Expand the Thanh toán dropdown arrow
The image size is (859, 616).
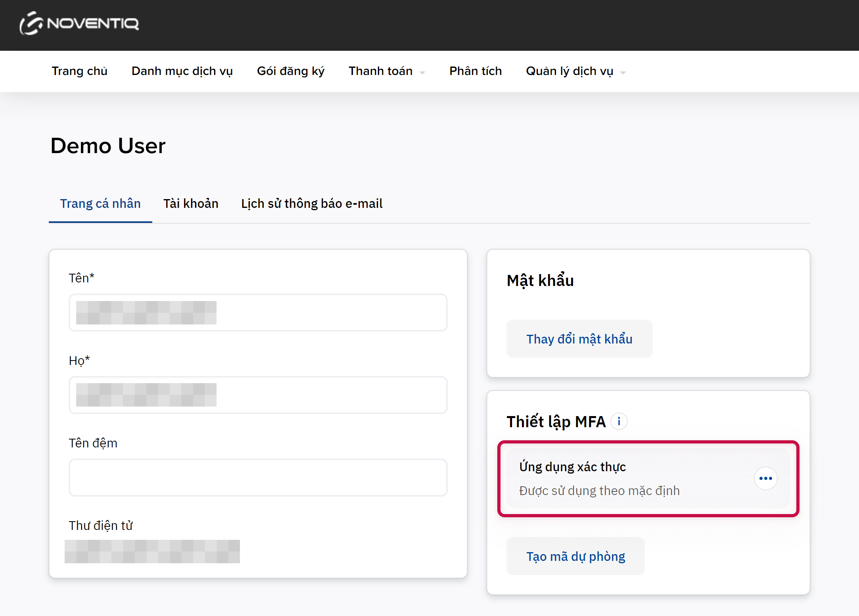tap(422, 73)
